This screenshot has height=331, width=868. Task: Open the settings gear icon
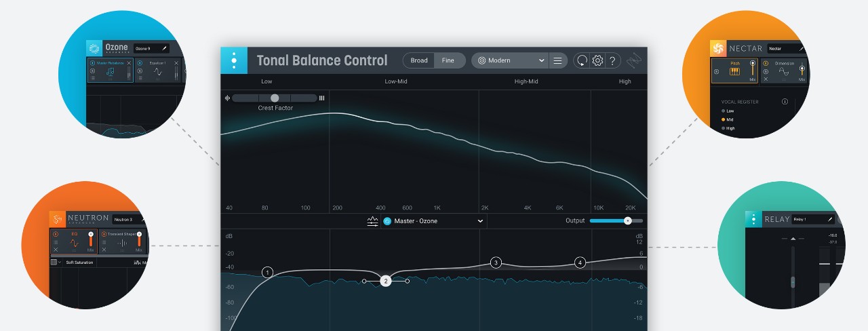pos(597,60)
